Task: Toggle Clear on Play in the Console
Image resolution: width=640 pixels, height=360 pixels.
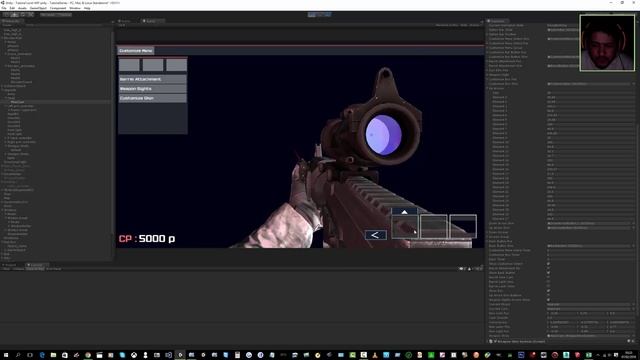Action: pos(35,269)
